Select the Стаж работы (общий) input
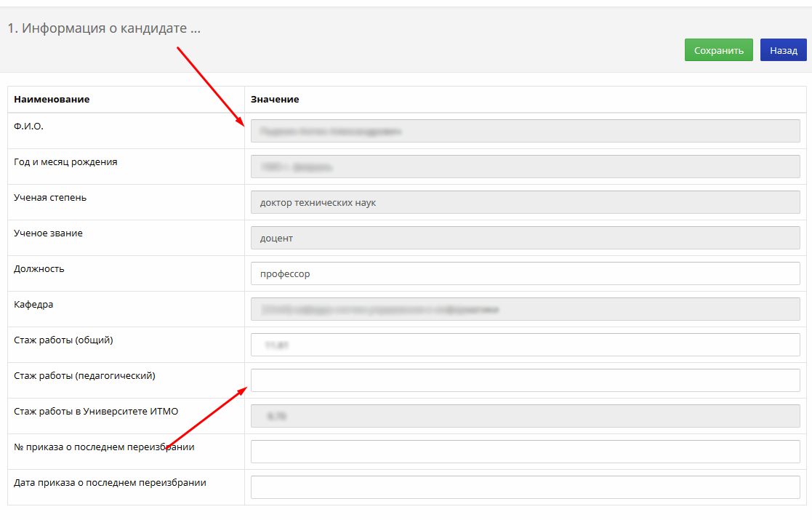Screen dimensions: 812x520 coord(525,345)
